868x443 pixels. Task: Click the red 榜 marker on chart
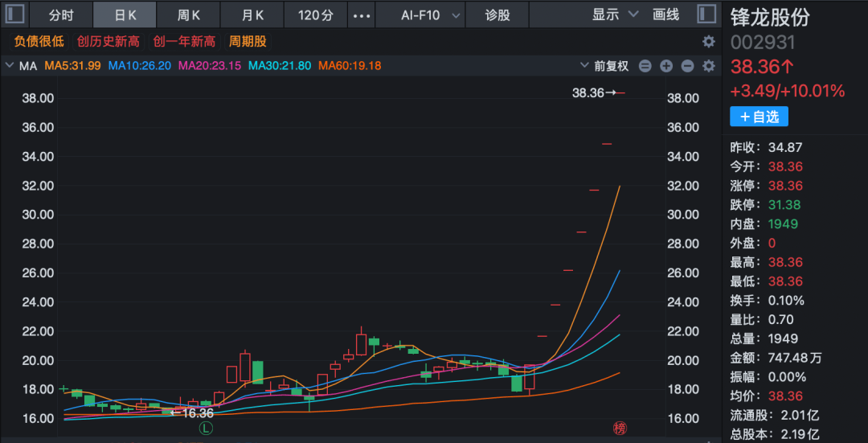[x=619, y=429]
